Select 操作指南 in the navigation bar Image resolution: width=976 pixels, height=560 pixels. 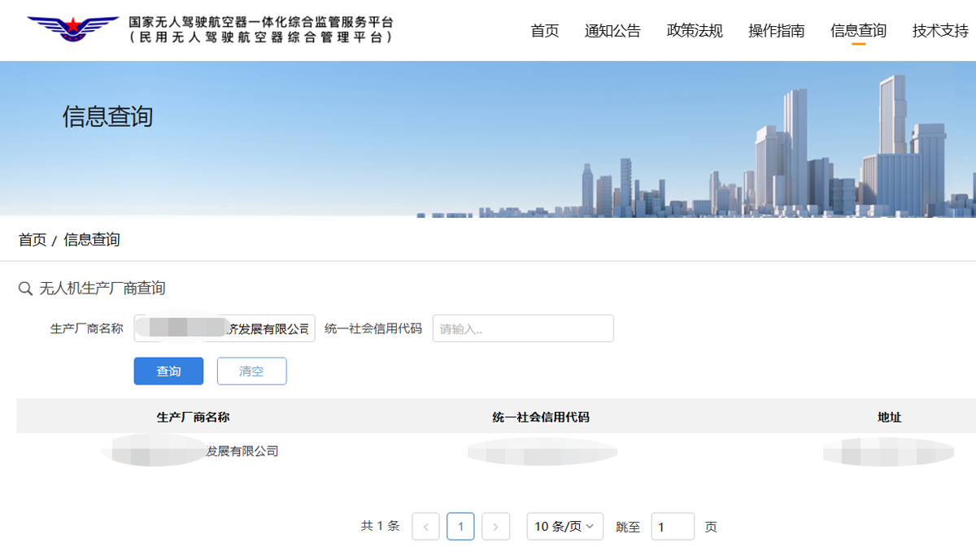point(775,31)
